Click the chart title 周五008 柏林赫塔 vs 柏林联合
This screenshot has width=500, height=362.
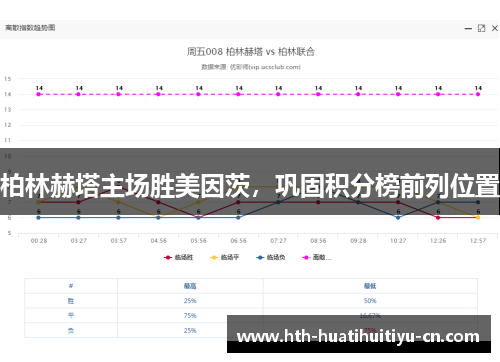click(250, 52)
